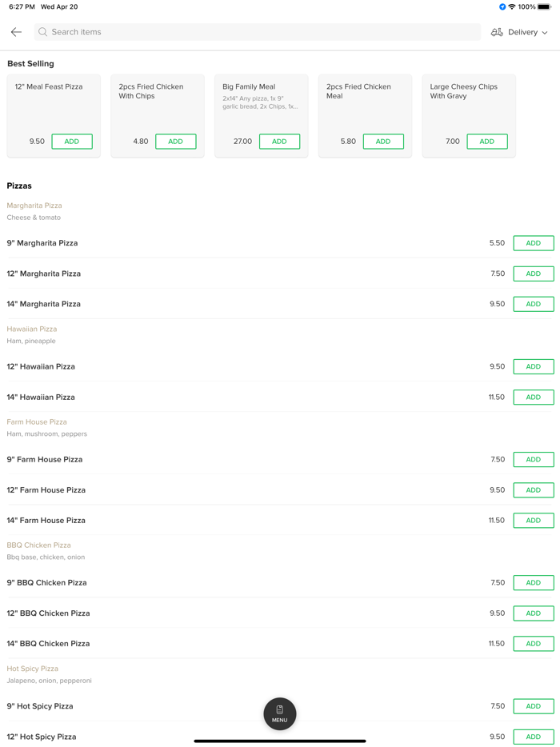Add 14" Hawaiian Pizza to basket
The image size is (560, 747).
pyautogui.click(x=534, y=397)
